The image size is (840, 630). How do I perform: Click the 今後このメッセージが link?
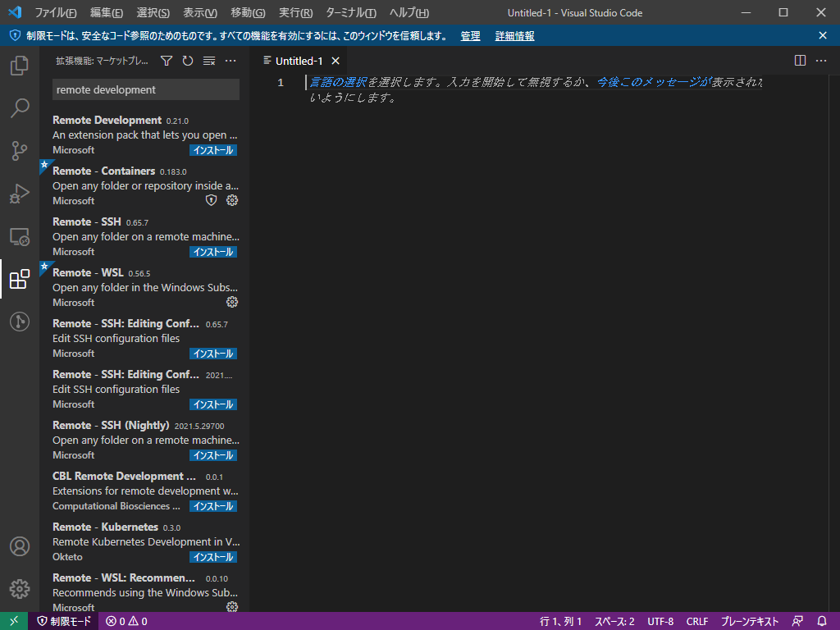click(653, 82)
